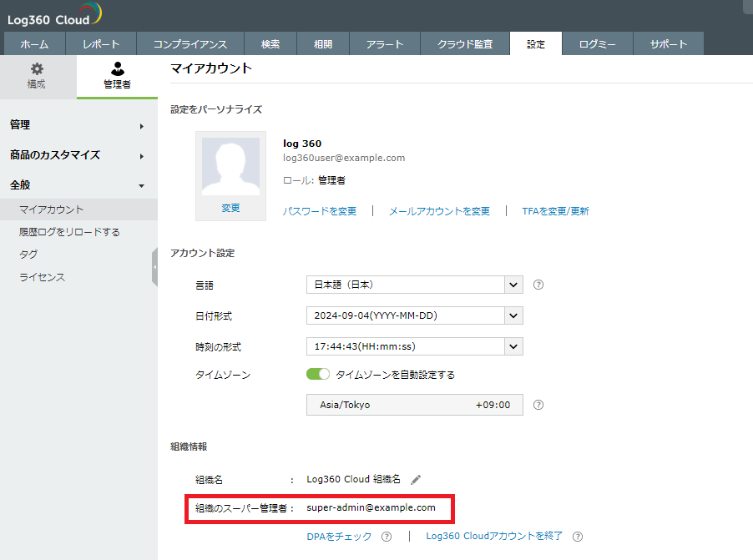Click help icon next to DPAをチェック
Viewport: 753px width, 560px height.
tap(387, 537)
